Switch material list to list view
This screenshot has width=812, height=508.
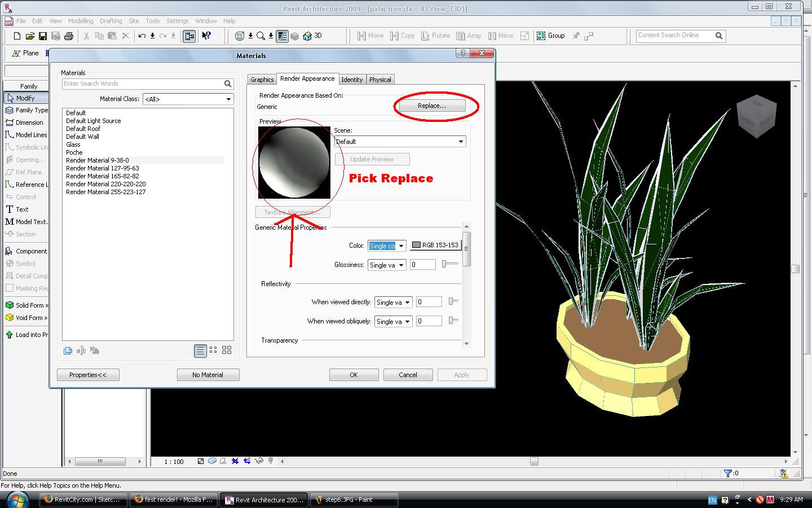(200, 351)
